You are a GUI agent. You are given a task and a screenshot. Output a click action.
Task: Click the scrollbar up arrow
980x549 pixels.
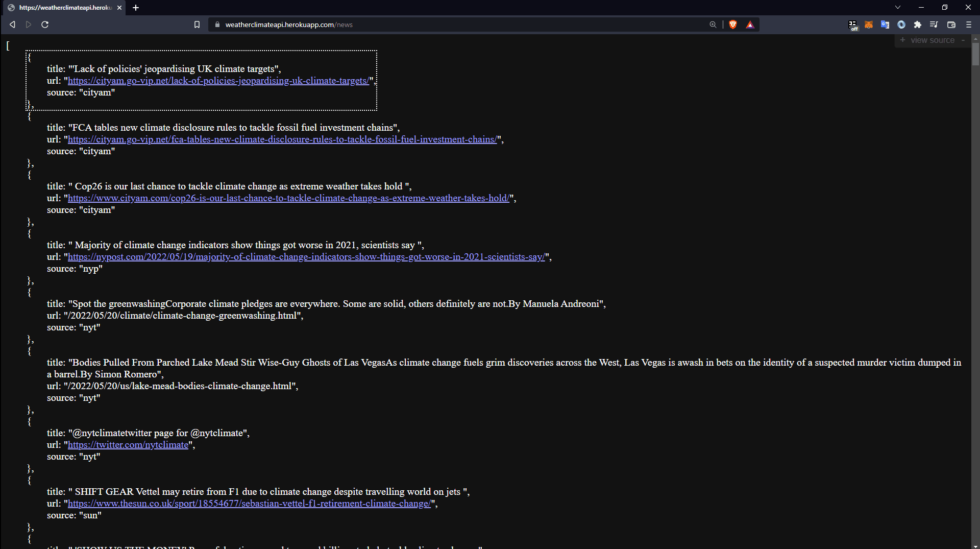[x=975, y=38]
